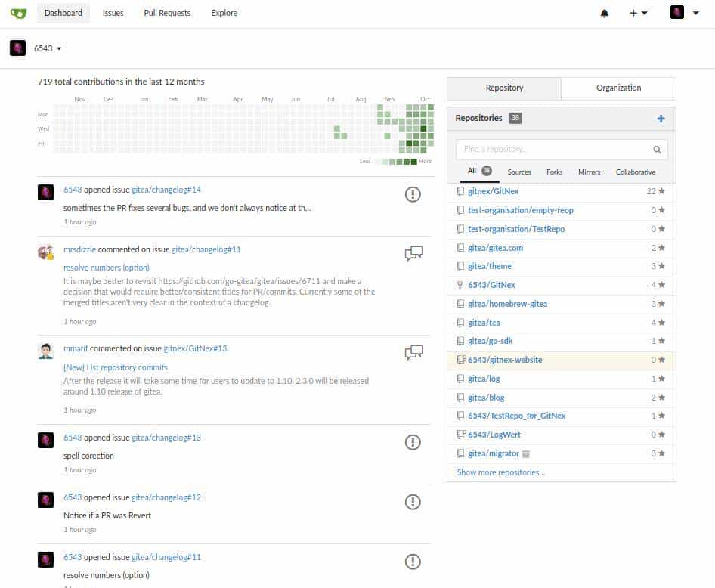
Task: Click the fork icon beside 6543/gitnex-website
Action: [461, 360]
